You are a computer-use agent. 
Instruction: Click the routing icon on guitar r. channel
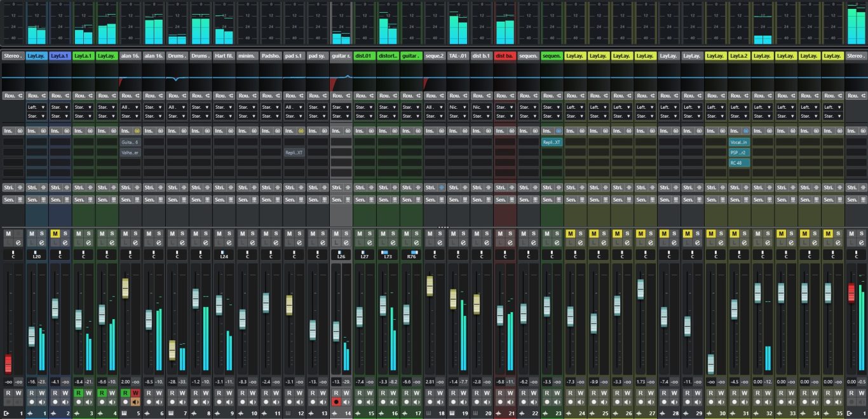click(346, 95)
